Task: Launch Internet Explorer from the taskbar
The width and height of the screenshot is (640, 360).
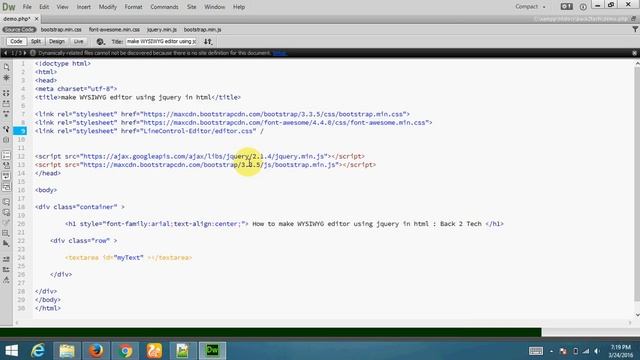Action: click(x=38, y=351)
